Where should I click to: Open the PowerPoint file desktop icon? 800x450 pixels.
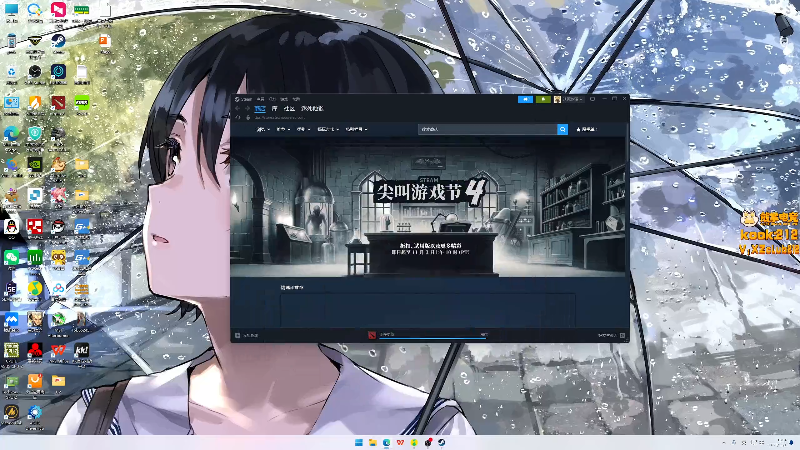[105, 42]
